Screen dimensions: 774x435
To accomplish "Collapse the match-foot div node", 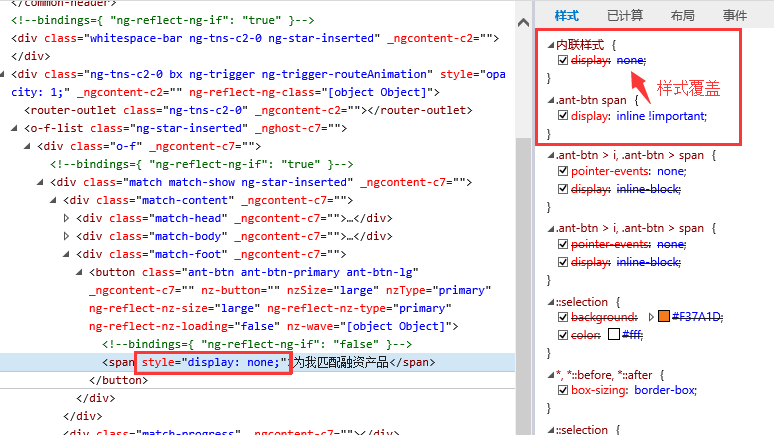I will pyautogui.click(x=66, y=254).
